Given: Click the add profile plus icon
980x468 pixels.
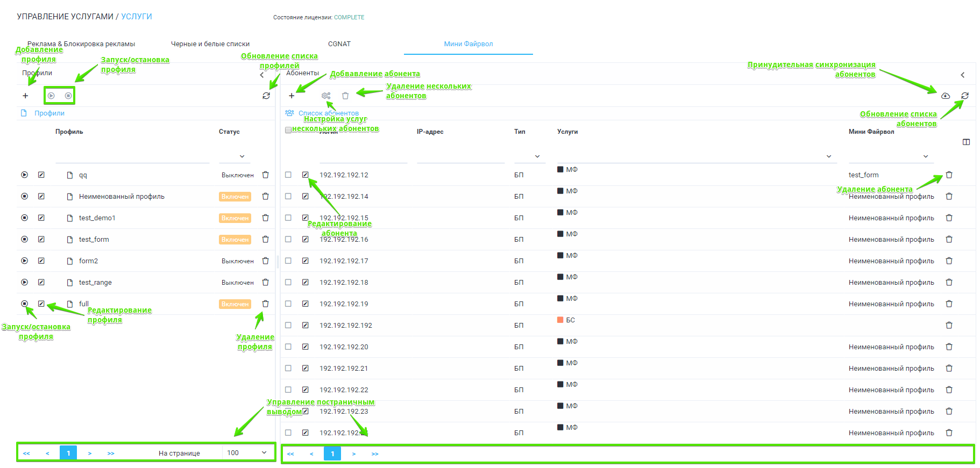Looking at the screenshot, I should pos(25,96).
